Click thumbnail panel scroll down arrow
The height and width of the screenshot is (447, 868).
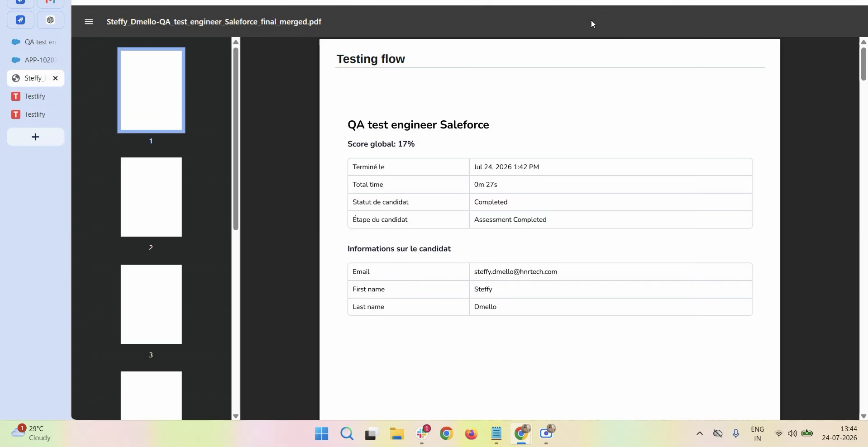click(236, 416)
